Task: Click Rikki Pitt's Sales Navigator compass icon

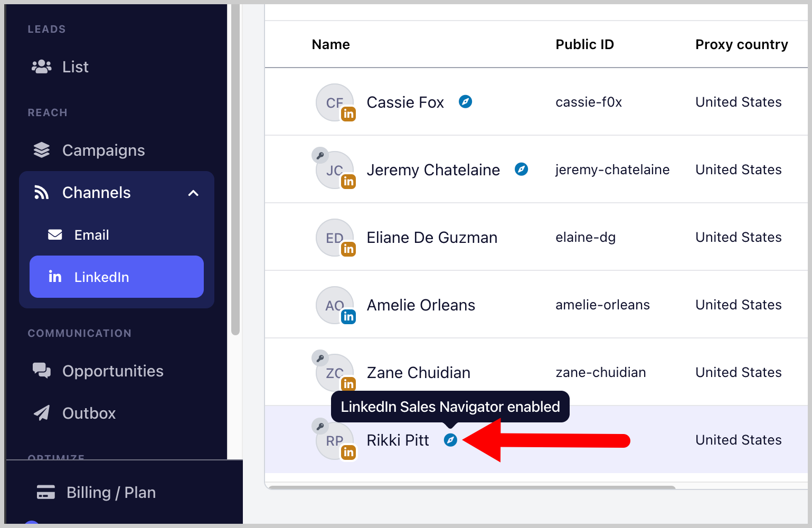Action: [450, 440]
